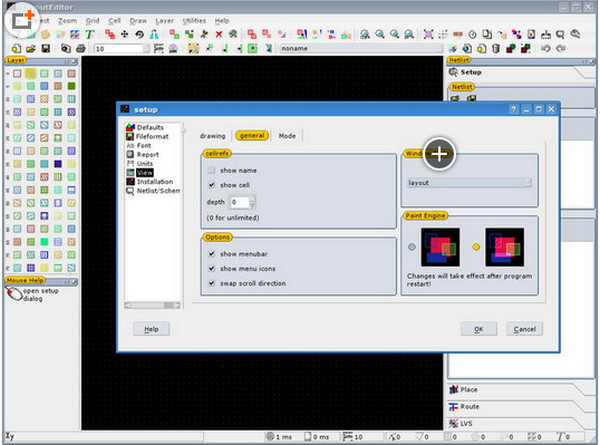
Task: Open the Fileformat settings page
Action: 154,137
